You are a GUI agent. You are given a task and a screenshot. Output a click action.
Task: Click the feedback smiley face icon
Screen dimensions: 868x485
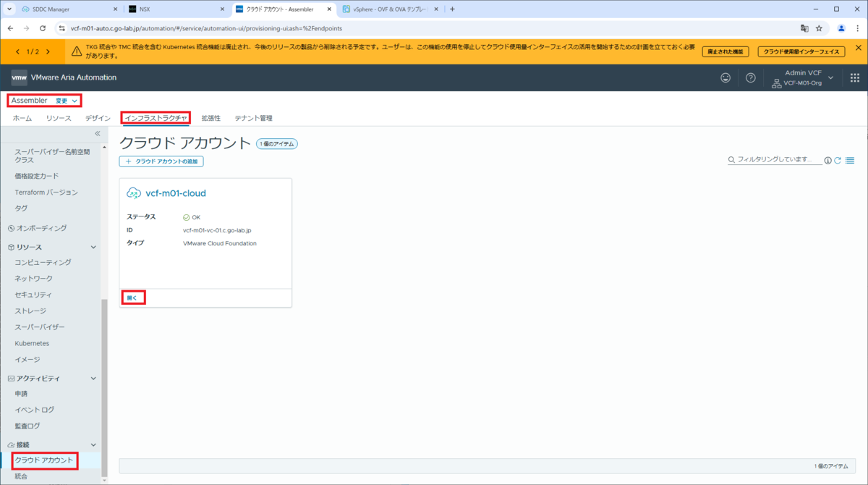(726, 77)
